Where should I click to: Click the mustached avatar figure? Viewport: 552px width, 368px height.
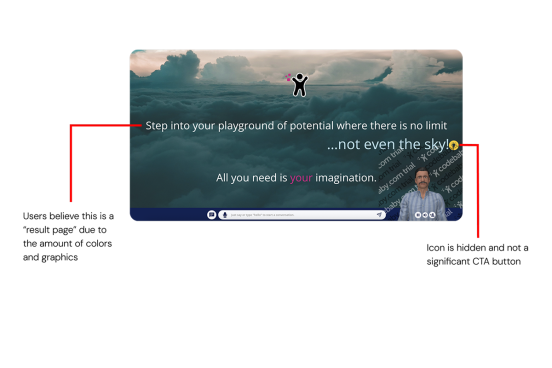(x=422, y=194)
